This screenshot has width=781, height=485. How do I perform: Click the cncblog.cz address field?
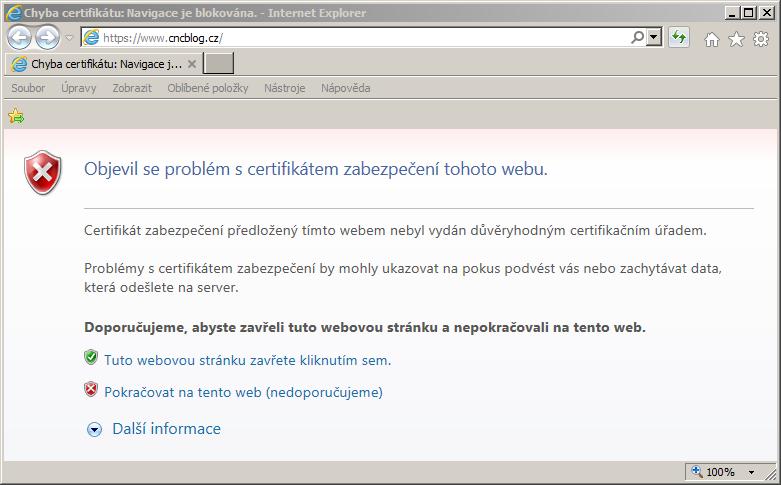(360, 37)
